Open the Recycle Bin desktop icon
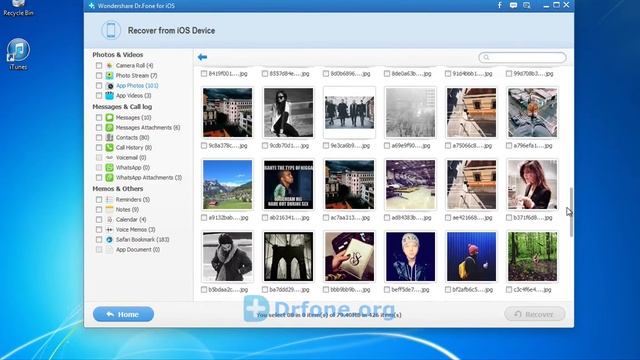 tap(18, 8)
